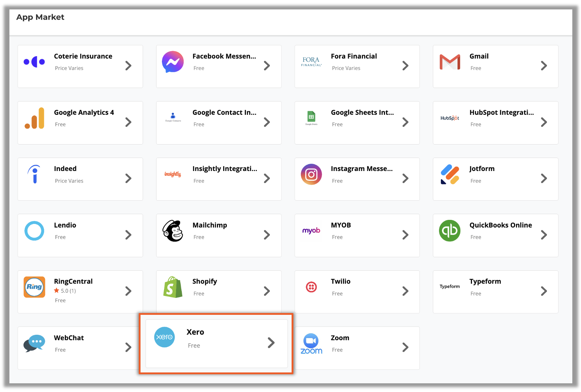Open the WebChat app card title
Image resolution: width=581 pixels, height=392 pixels.
tap(69, 338)
